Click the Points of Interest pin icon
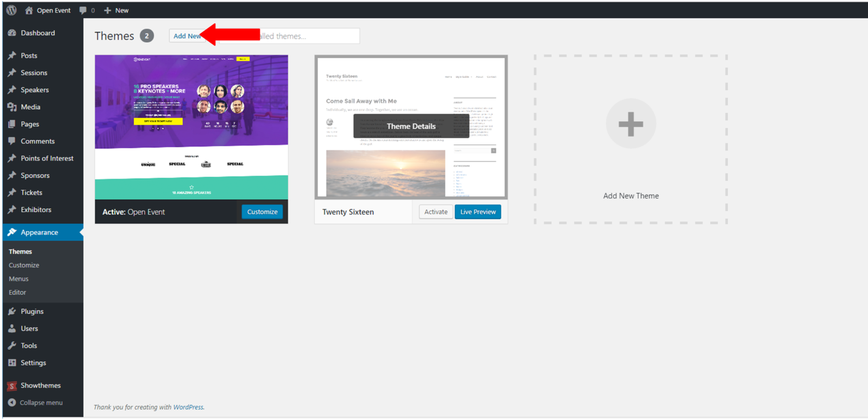 [12, 158]
